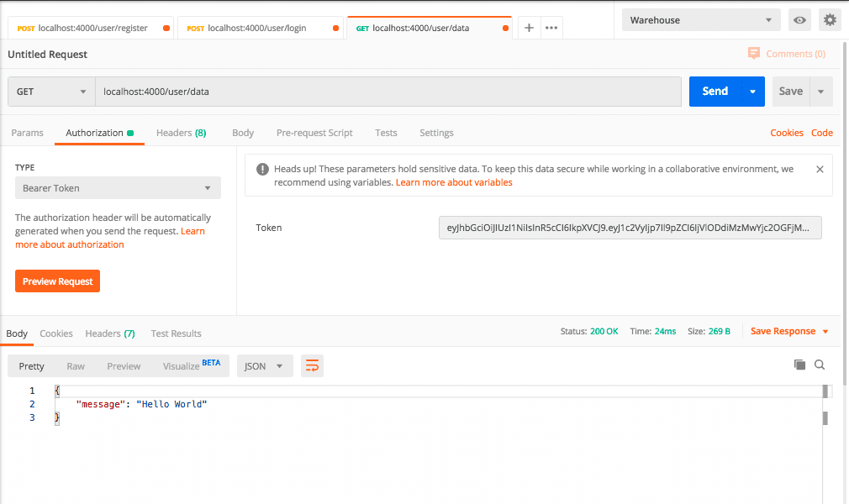Viewport: 849px width, 504px height.
Task: Open manage environments gear icon
Action: (830, 20)
